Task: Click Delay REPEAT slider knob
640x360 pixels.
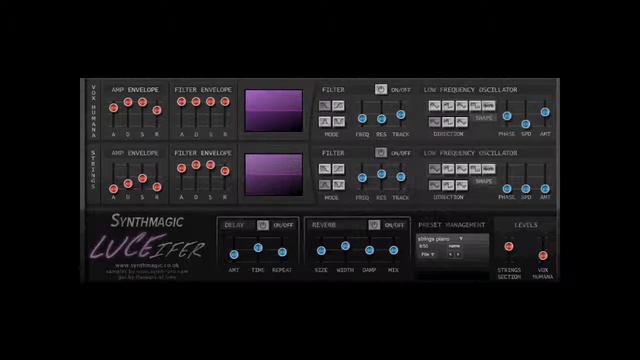Action: coord(282,252)
